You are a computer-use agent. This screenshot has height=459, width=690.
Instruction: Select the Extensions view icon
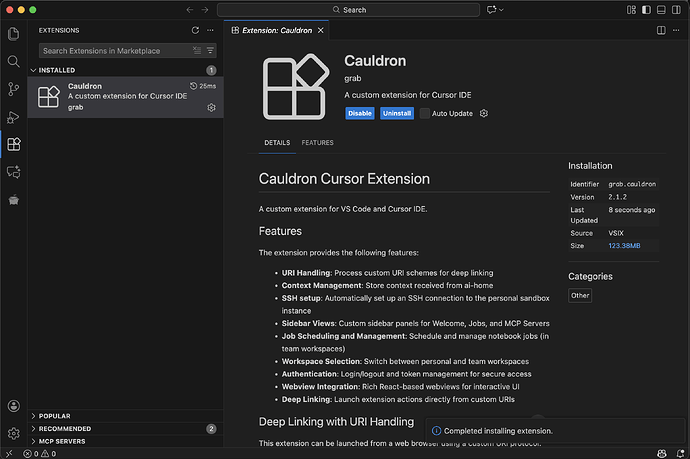pos(14,144)
